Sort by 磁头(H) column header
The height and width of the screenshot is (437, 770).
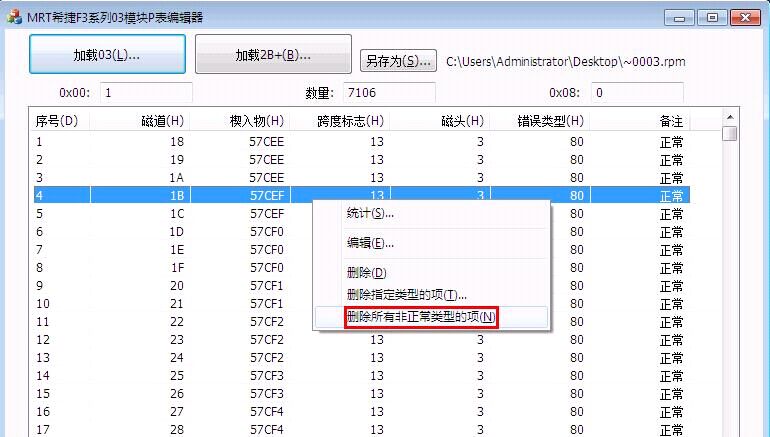pyautogui.click(x=440, y=121)
